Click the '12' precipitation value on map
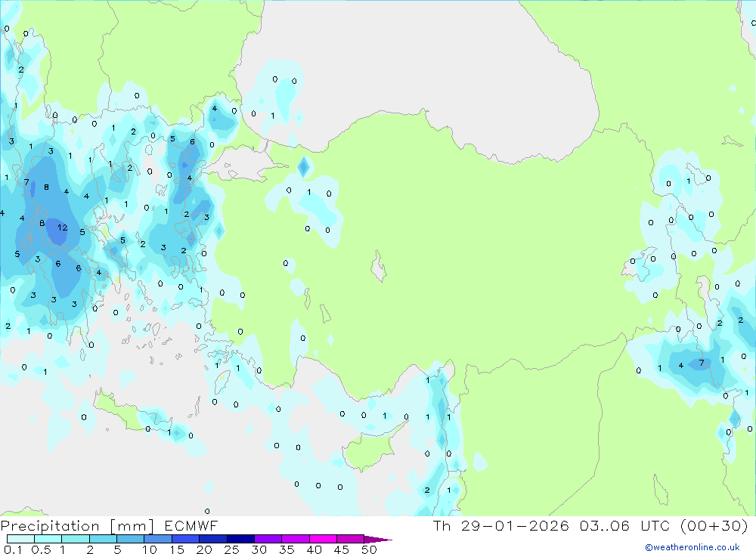The height and width of the screenshot is (554, 756). 63,227
